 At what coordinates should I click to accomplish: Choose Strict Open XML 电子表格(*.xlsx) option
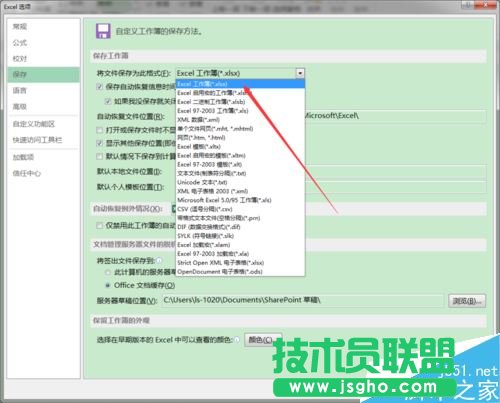click(240, 263)
